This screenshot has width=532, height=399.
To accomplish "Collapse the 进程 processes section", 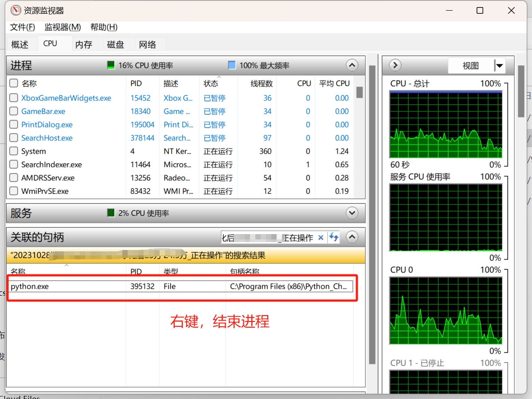I will point(352,65).
